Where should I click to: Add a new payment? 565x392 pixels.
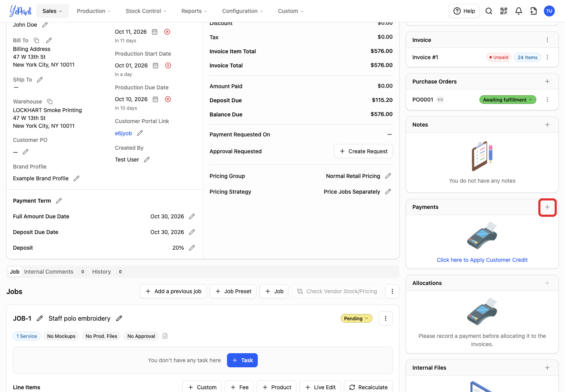pyautogui.click(x=547, y=207)
